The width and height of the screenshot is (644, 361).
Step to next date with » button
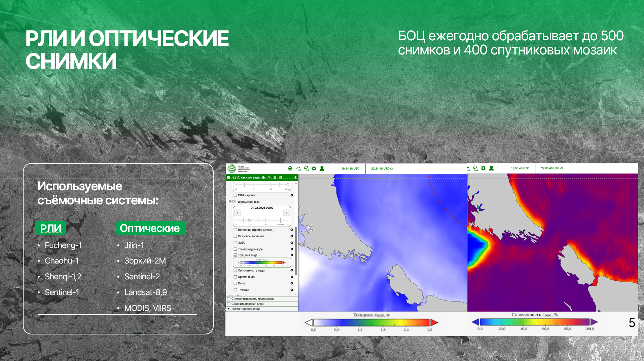[286, 213]
